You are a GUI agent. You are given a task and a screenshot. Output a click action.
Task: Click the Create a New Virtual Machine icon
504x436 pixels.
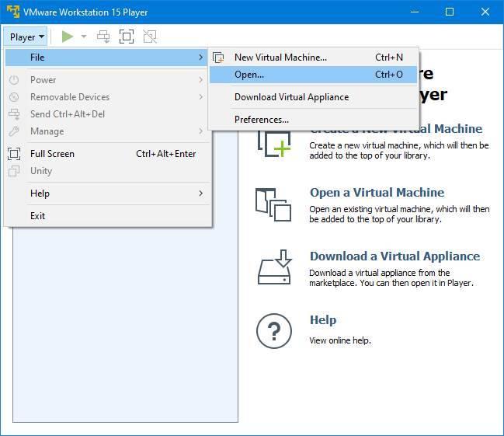click(x=274, y=144)
